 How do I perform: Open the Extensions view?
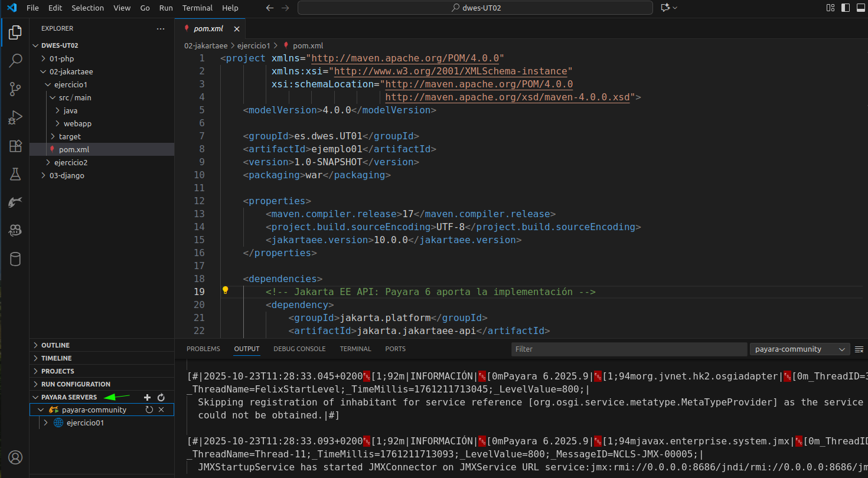click(x=15, y=146)
